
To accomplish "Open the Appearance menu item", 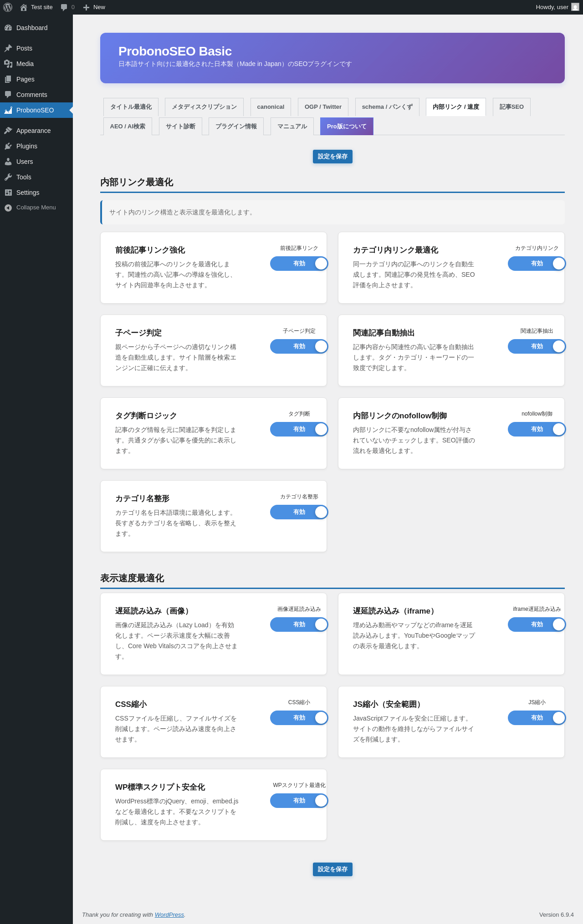I will pyautogui.click(x=36, y=131).
